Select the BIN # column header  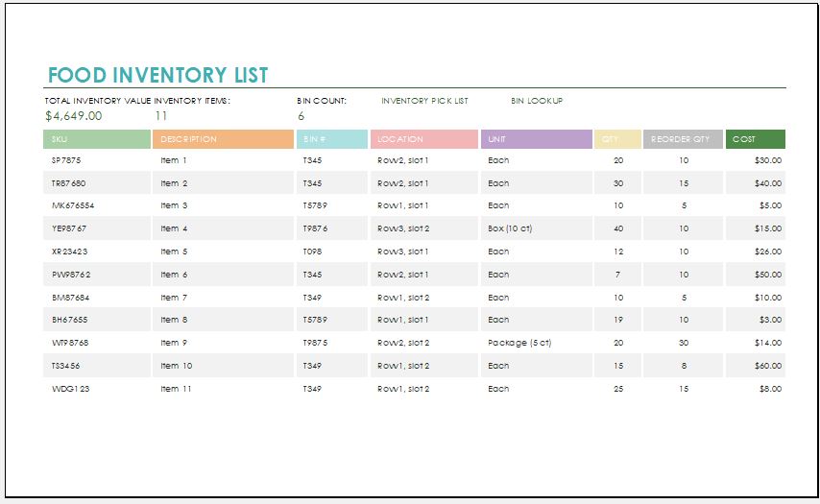pyautogui.click(x=332, y=139)
